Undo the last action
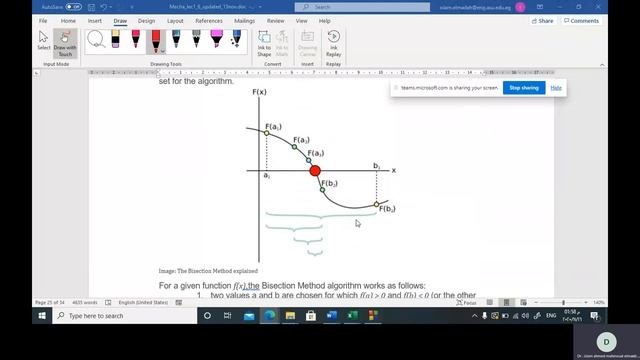Viewport: 640px width, 360px height. (x=104, y=7)
